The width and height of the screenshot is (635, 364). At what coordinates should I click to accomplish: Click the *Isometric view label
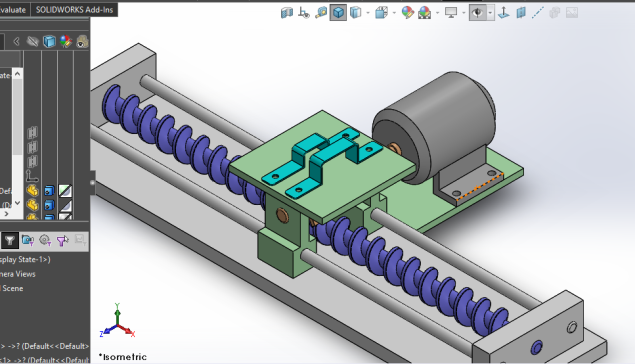pos(123,357)
